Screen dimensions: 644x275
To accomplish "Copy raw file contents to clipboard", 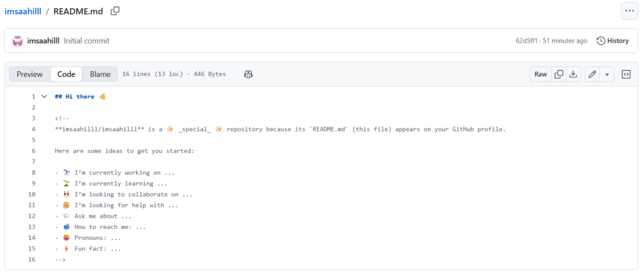I will 558,74.
